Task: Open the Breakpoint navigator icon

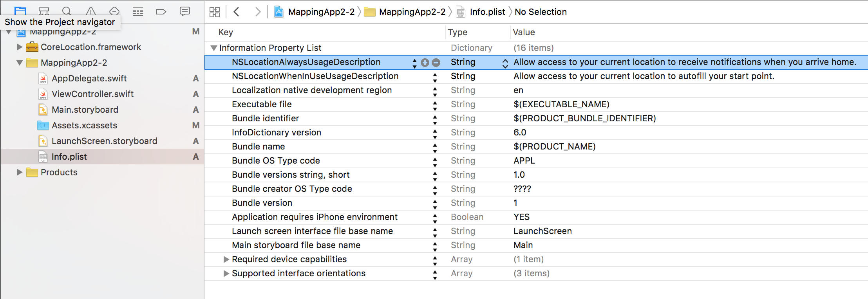Action: 161,11
